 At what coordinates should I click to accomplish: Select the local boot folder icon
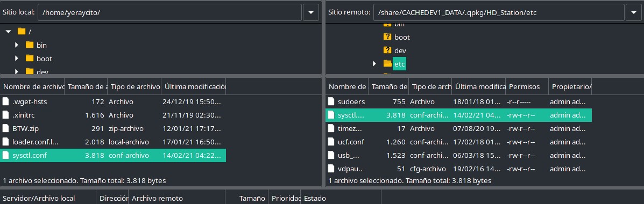coord(30,59)
